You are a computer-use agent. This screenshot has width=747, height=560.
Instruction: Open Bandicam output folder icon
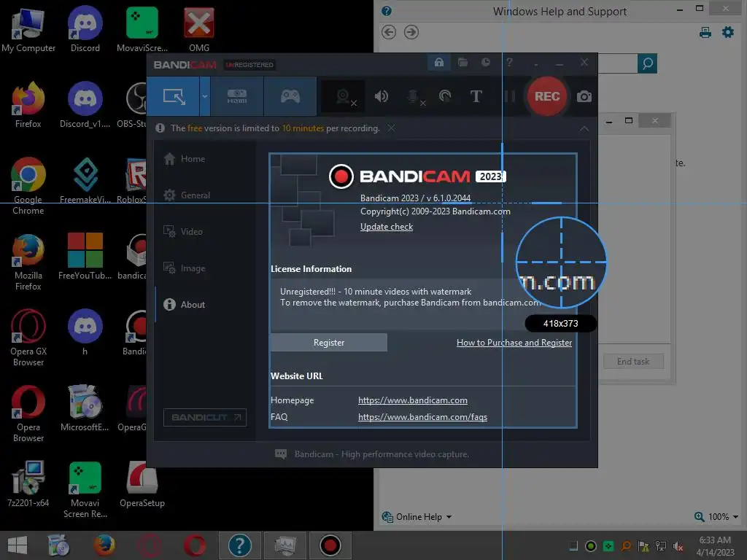point(462,63)
